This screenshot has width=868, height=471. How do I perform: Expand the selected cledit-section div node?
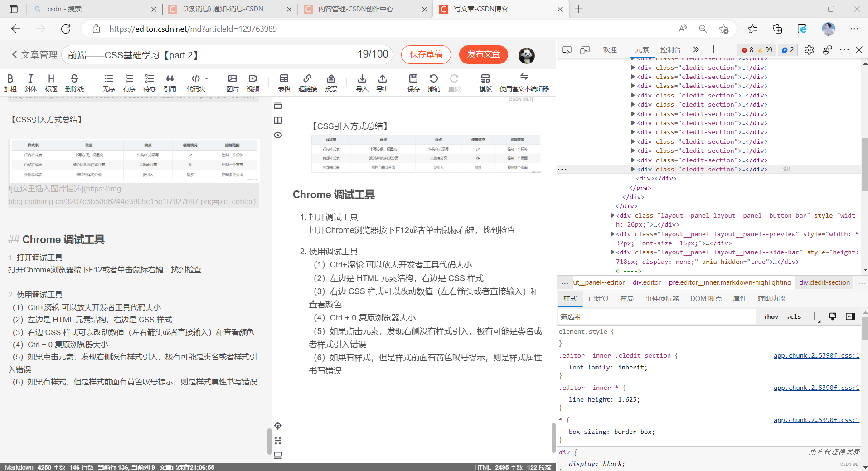(x=633, y=169)
